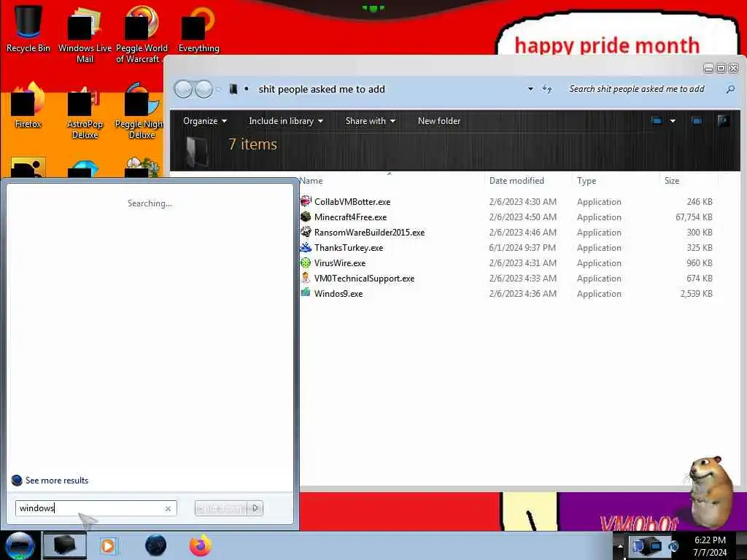Click the Explorer forward arrow button
747x560 pixels.
pos(204,89)
